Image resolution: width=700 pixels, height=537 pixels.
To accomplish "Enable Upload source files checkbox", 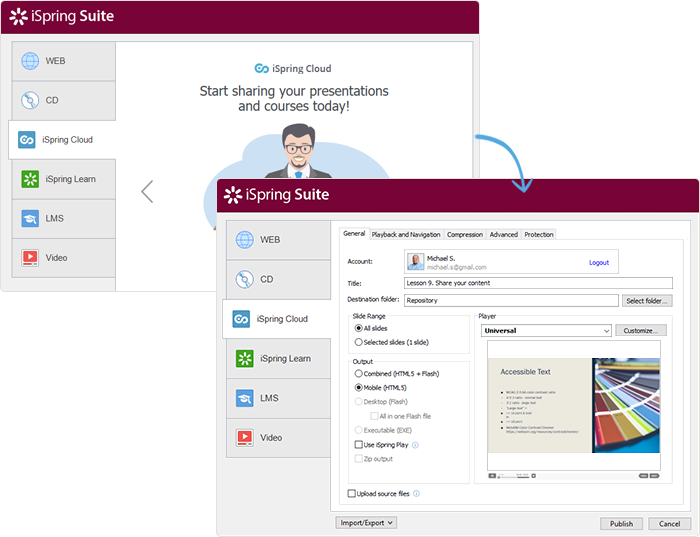I will (x=351, y=494).
